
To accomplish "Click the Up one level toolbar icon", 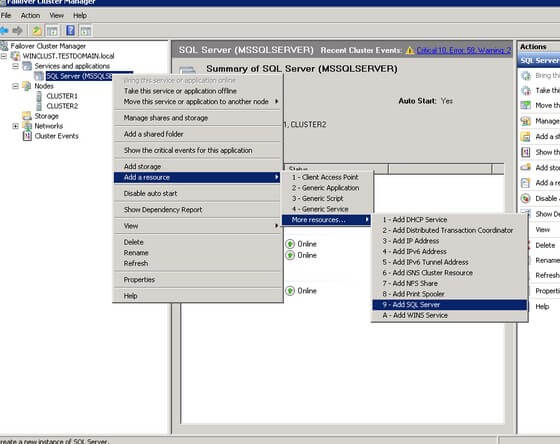I will (x=36, y=31).
